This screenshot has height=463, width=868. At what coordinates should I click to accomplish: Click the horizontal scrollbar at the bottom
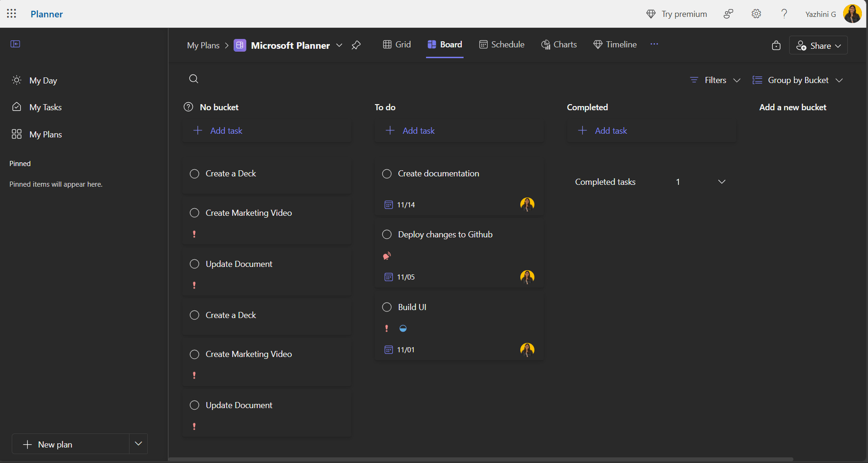tap(480, 459)
